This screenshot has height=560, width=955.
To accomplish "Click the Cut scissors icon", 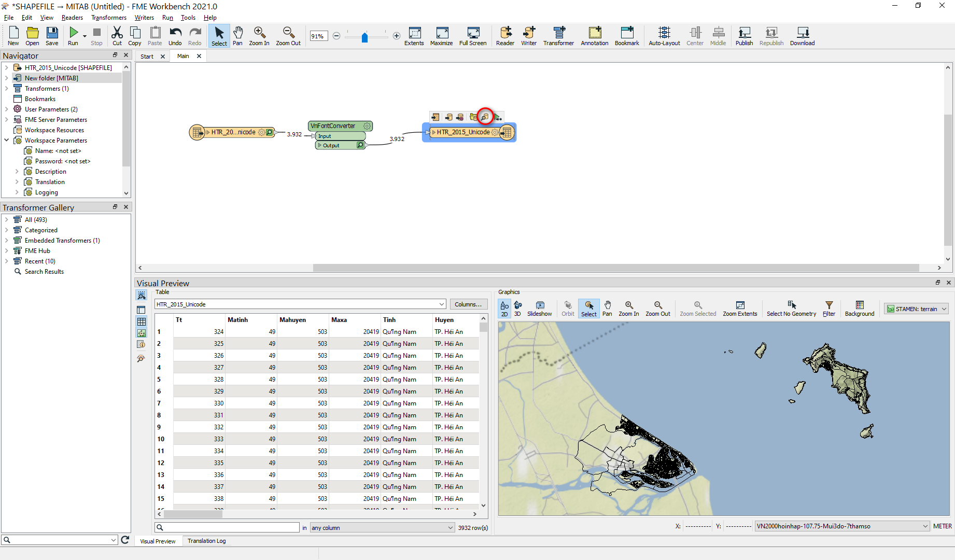I will pyautogui.click(x=117, y=36).
